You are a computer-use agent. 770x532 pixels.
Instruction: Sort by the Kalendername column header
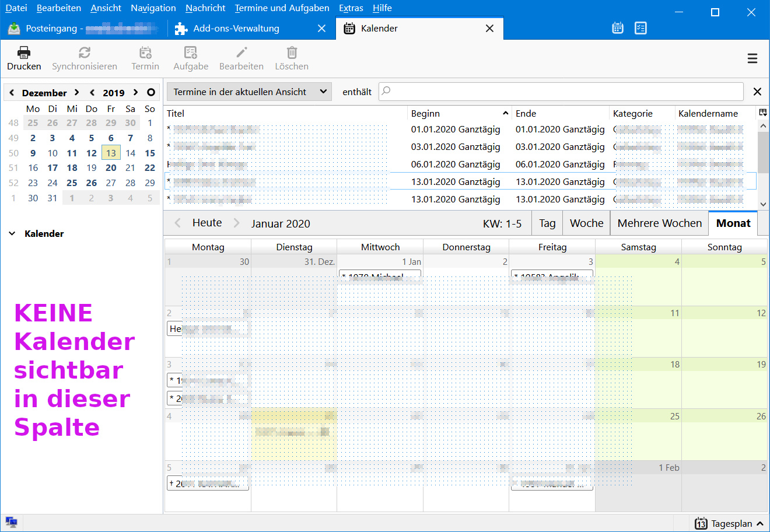715,113
